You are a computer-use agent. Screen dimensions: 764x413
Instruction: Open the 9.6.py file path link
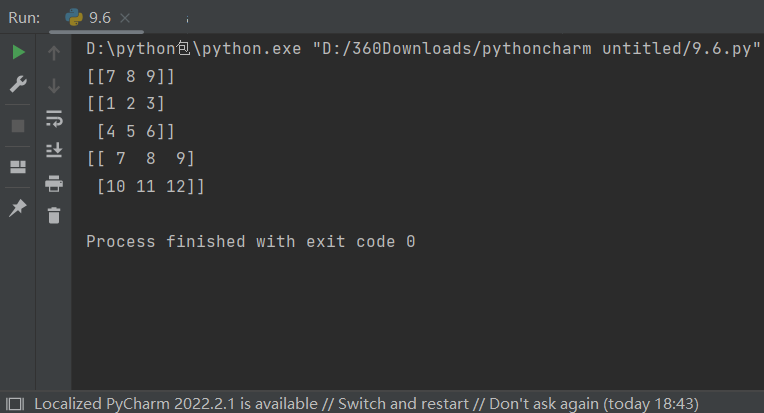[538, 49]
